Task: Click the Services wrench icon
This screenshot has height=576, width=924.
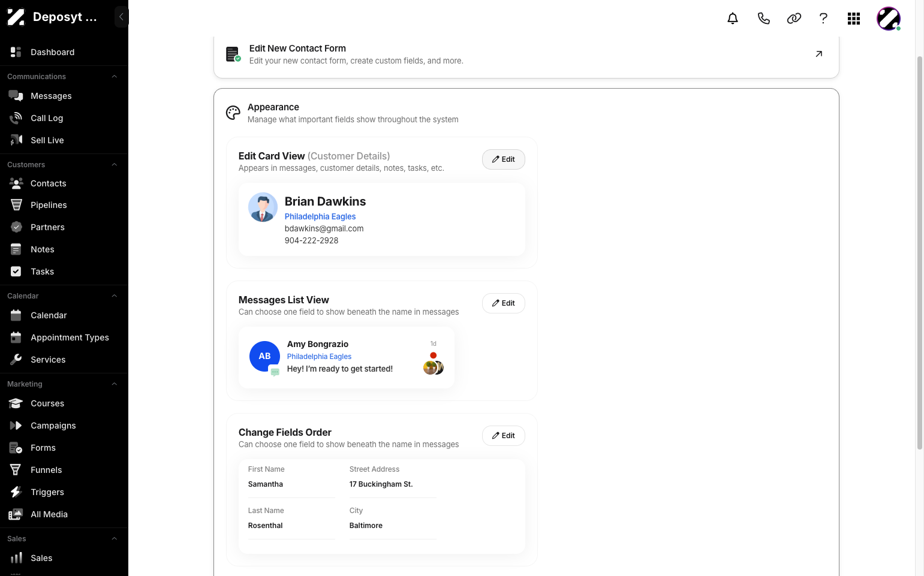Action: click(x=16, y=360)
